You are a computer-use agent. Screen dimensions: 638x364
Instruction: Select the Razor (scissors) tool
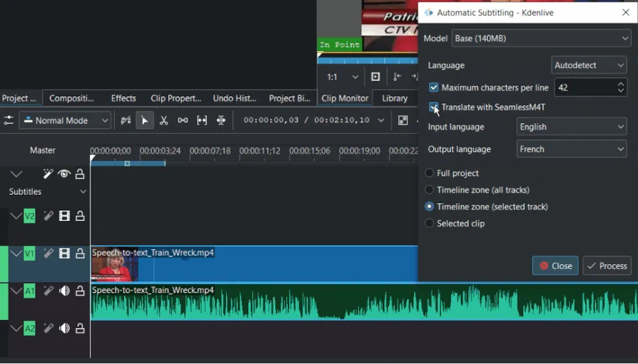(x=164, y=120)
